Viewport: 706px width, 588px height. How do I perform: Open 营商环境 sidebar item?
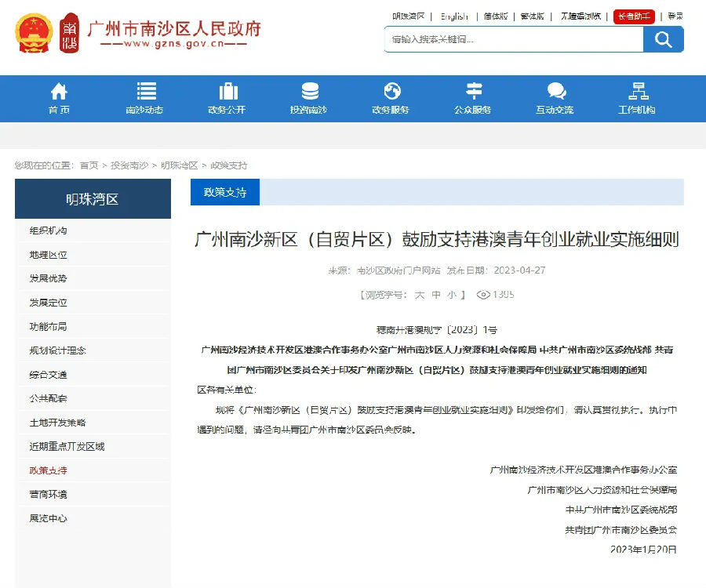pos(48,495)
